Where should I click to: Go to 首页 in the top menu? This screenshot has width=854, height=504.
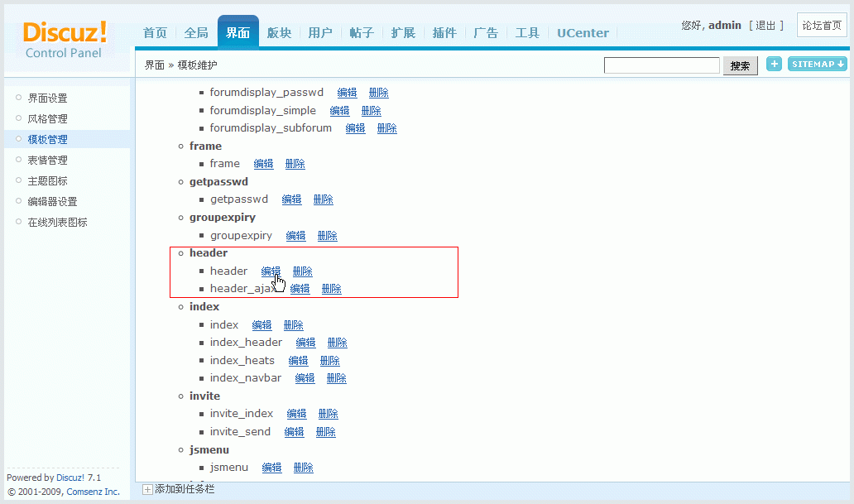pos(155,33)
